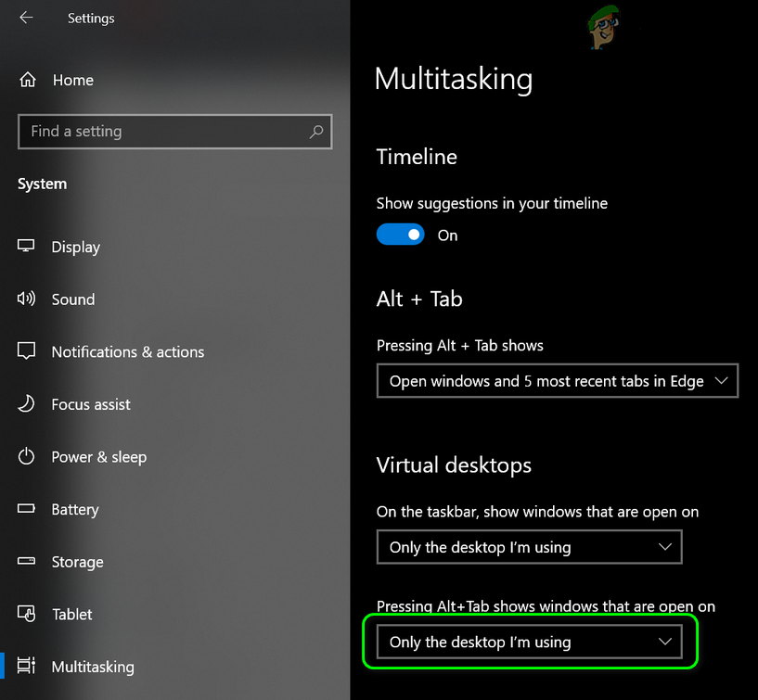Viewport: 758px width, 700px height.
Task: Open the Pressing Alt + Tab shows dropdown
Action: pos(558,381)
